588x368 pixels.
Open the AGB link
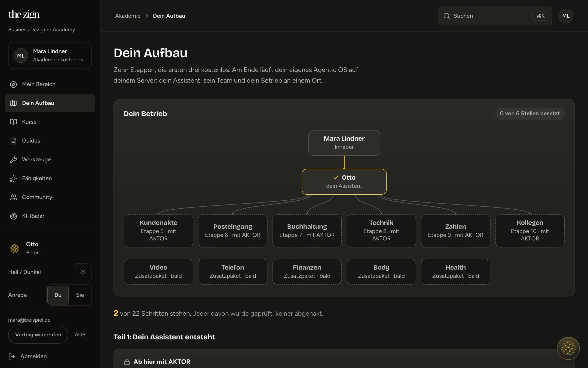(x=80, y=334)
